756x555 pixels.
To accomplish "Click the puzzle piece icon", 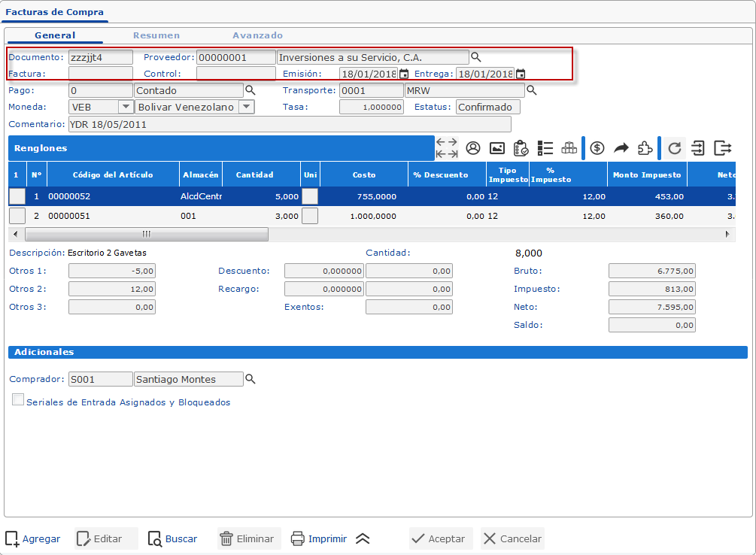I will [x=645, y=148].
